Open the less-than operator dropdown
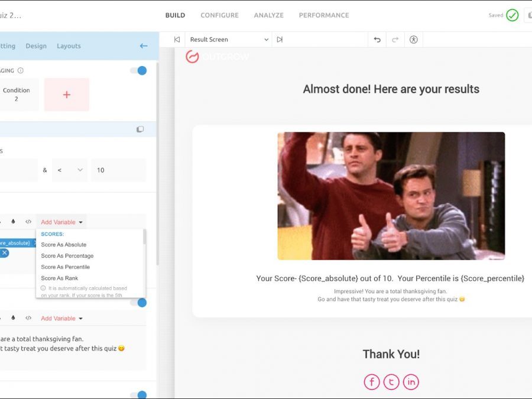 69,170
